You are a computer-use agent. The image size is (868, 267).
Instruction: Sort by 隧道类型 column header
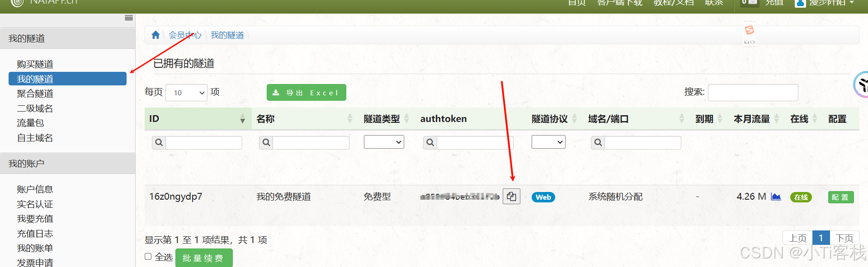click(x=387, y=119)
